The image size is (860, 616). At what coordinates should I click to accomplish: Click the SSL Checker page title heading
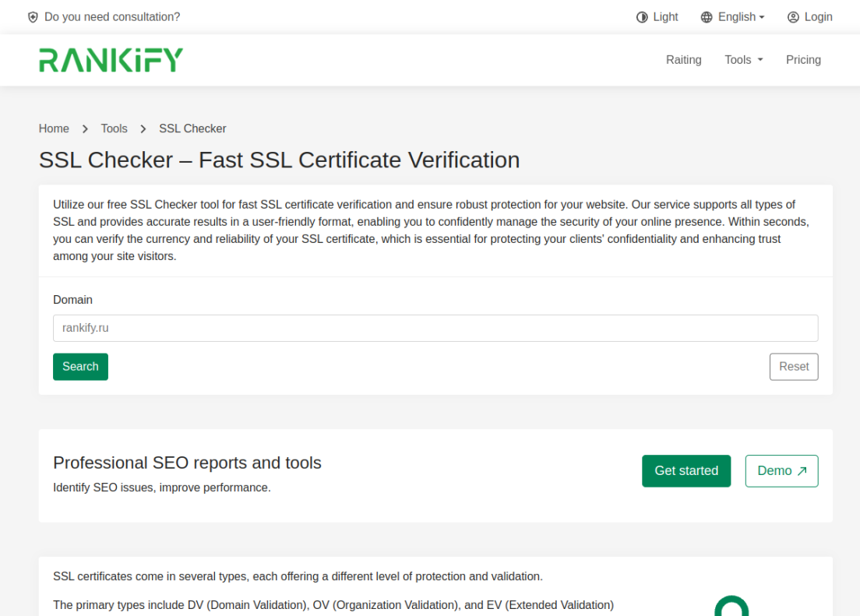(279, 160)
